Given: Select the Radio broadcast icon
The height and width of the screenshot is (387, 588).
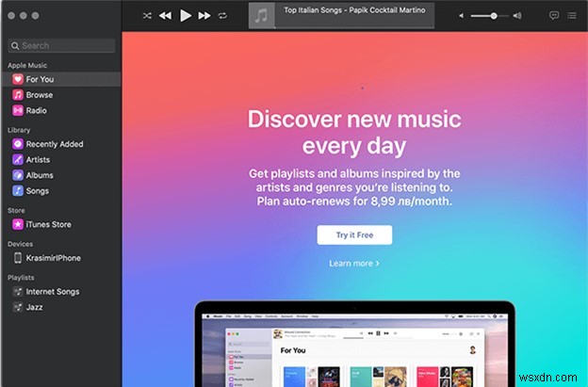Looking at the screenshot, I should pyautogui.click(x=18, y=110).
